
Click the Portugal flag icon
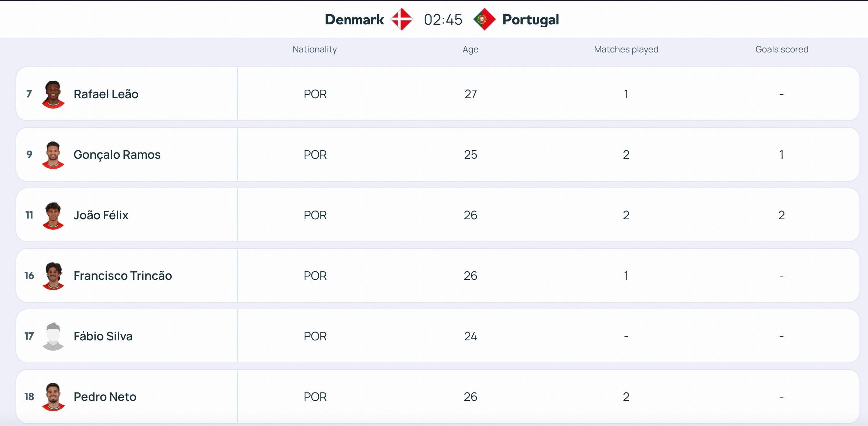tap(484, 19)
